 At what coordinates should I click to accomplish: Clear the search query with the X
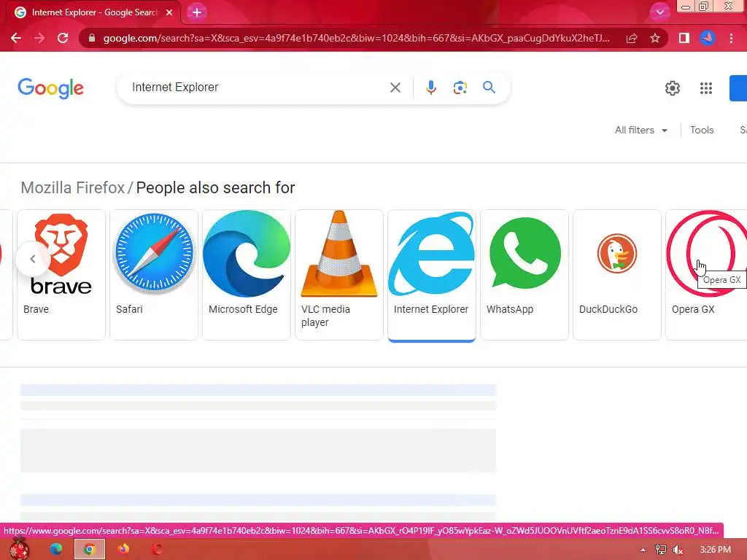[395, 87]
